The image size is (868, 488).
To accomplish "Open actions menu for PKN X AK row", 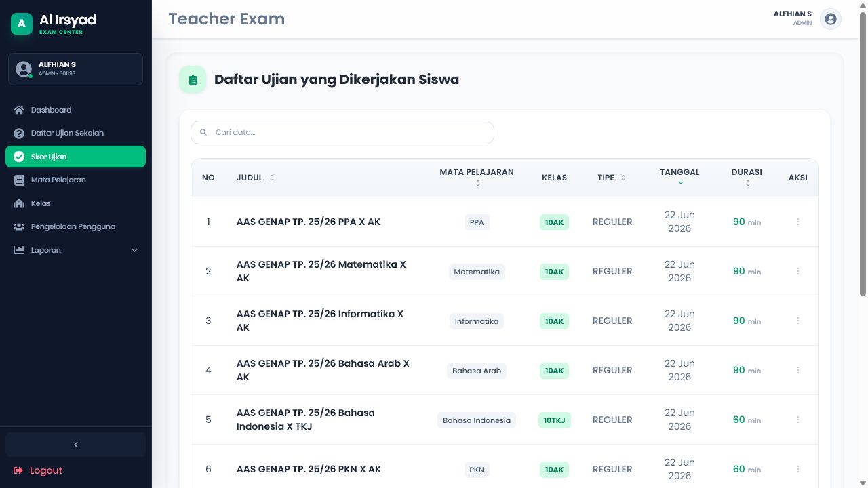I will click(x=798, y=469).
